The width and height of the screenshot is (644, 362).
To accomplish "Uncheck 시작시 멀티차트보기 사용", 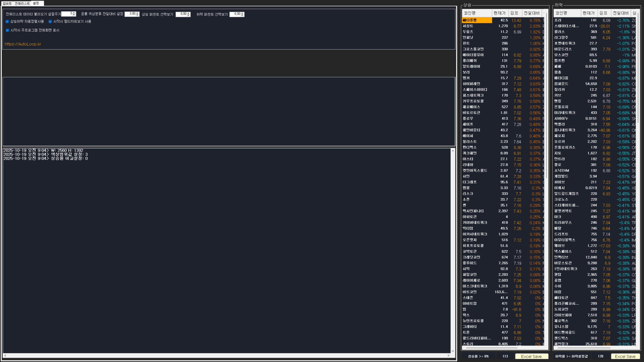I will pos(50,21).
